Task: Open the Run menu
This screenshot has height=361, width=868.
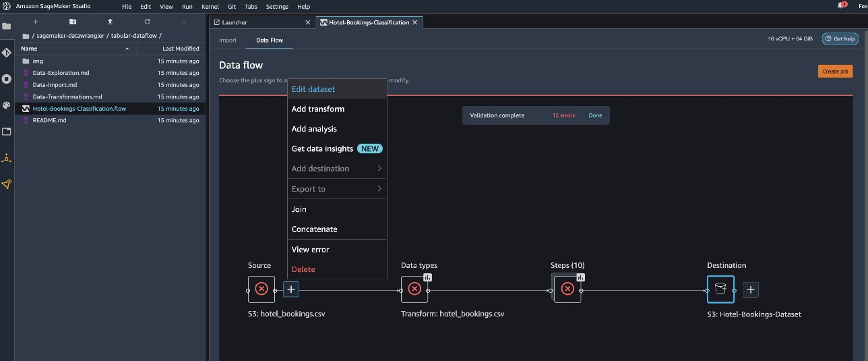Action: point(187,6)
